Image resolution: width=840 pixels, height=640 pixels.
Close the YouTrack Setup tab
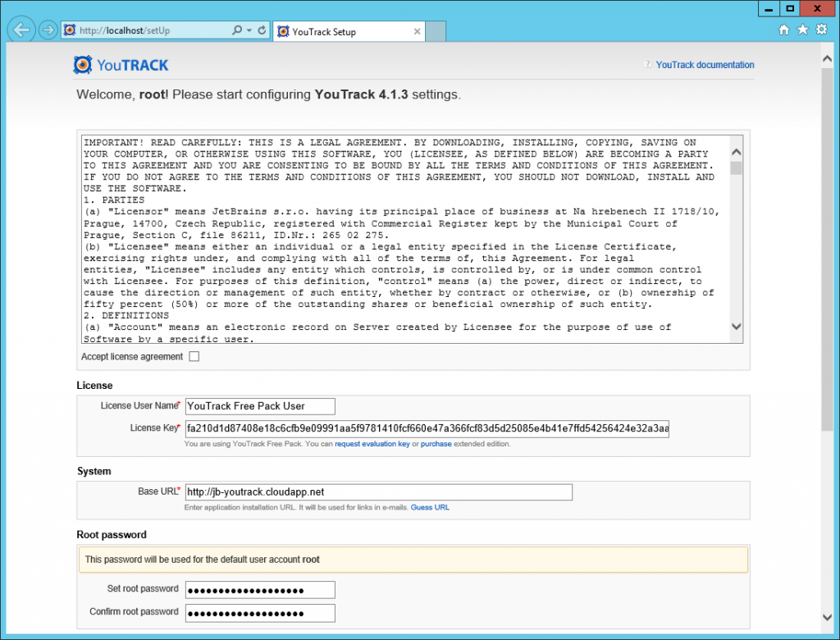(x=417, y=32)
